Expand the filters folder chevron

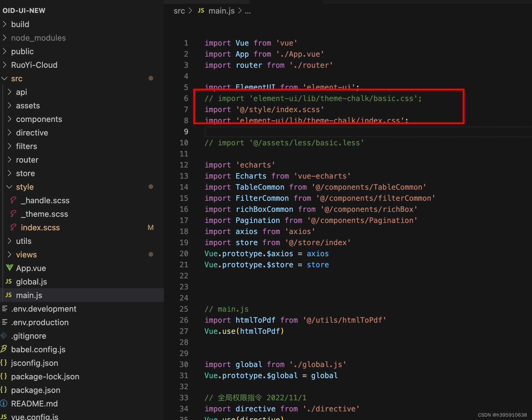tap(9, 146)
